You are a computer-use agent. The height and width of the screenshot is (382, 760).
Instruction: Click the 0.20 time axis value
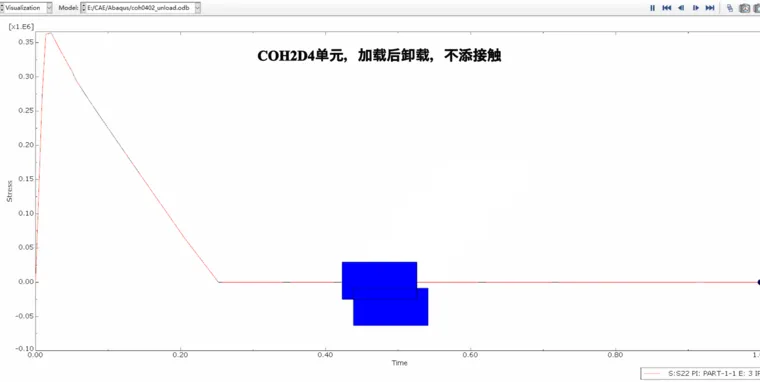coord(180,354)
